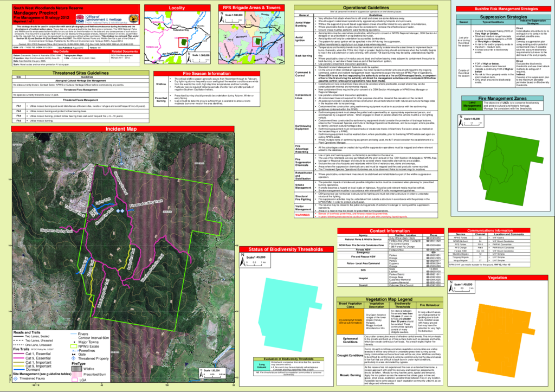This screenshot has width=555, height=392.
Task: Click the Locality panel header
Action: pyautogui.click(x=177, y=8)
